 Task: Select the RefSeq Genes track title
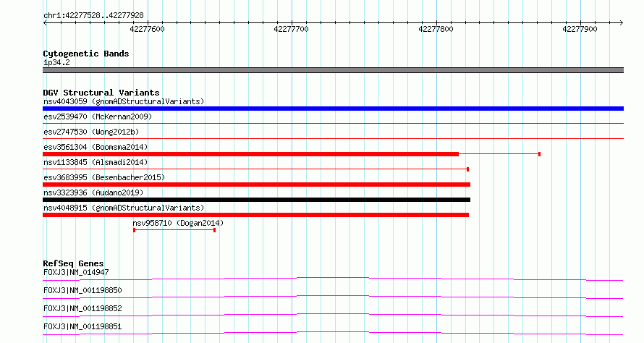pos(74,263)
